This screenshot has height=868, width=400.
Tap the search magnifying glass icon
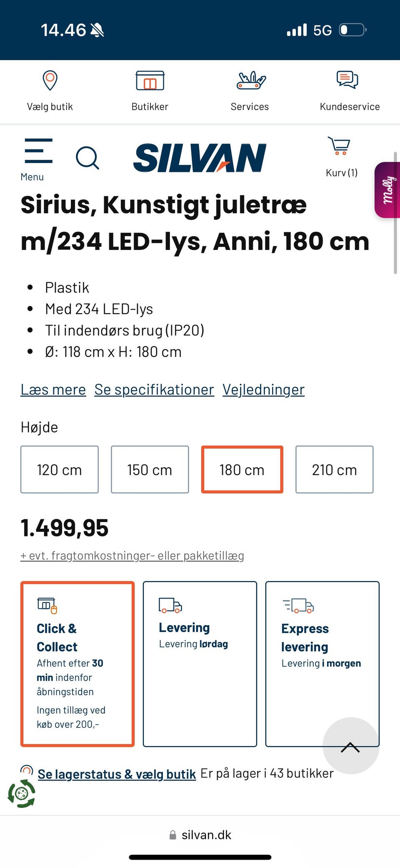(87, 158)
